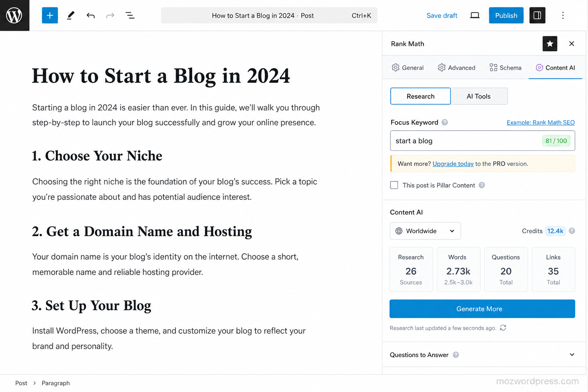Click the Focus Keyword help icon
This screenshot has height=392, width=588.
445,122
